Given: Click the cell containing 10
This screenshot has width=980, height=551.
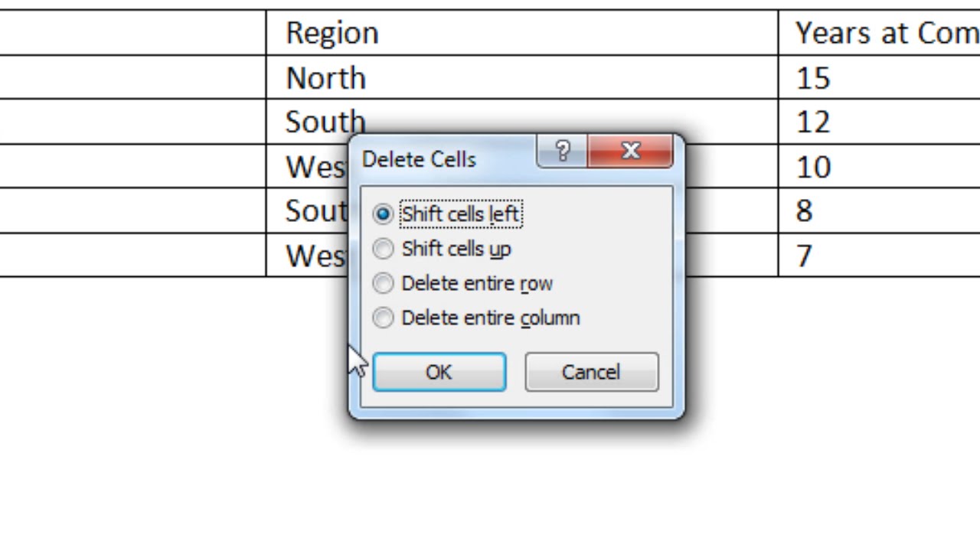Looking at the screenshot, I should pyautogui.click(x=879, y=166).
